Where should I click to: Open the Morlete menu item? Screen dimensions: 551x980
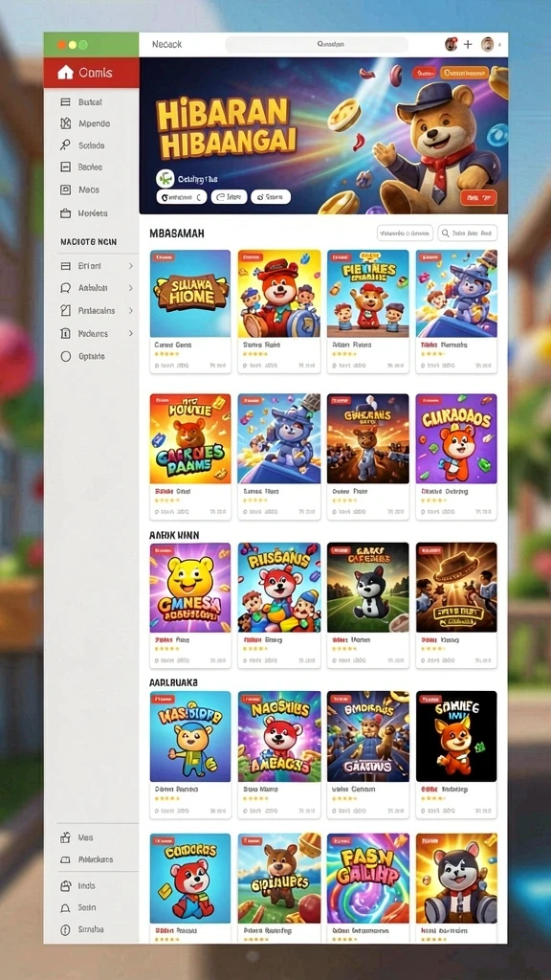tap(91, 213)
